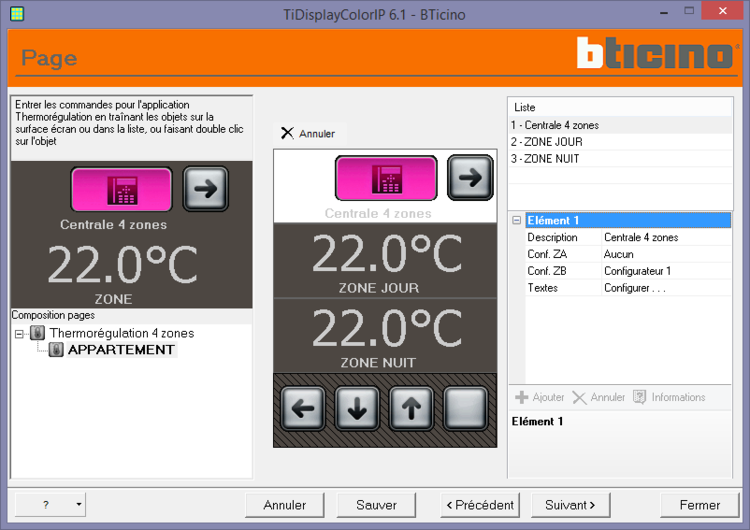Image resolution: width=750 pixels, height=530 pixels.
Task: Click the ? help button
Action: pos(45,504)
